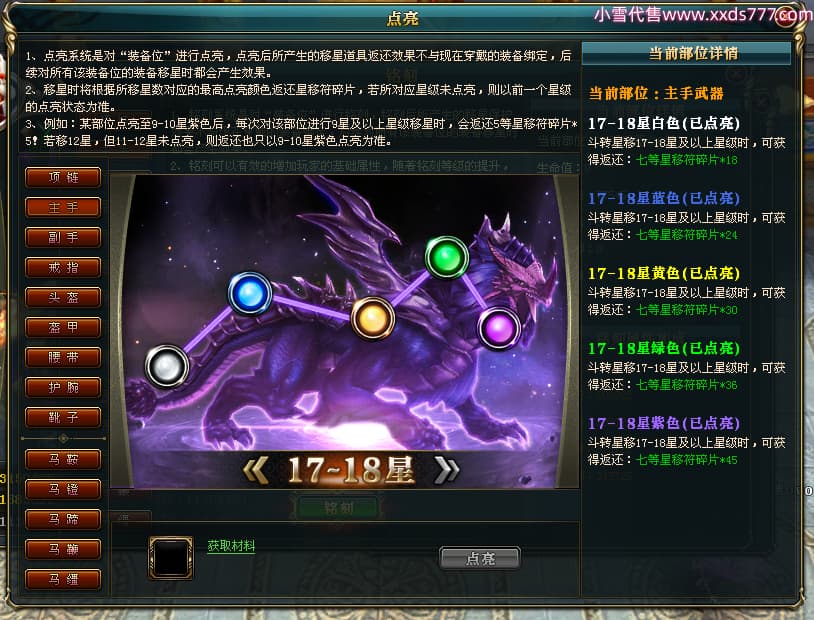Select the purple star orb
Image resolution: width=814 pixels, height=620 pixels.
coord(499,328)
